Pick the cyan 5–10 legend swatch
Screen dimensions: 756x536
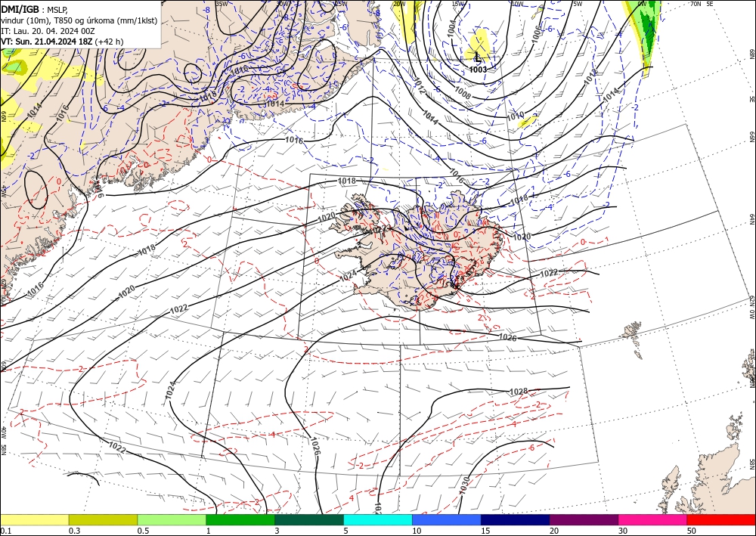[378, 519]
